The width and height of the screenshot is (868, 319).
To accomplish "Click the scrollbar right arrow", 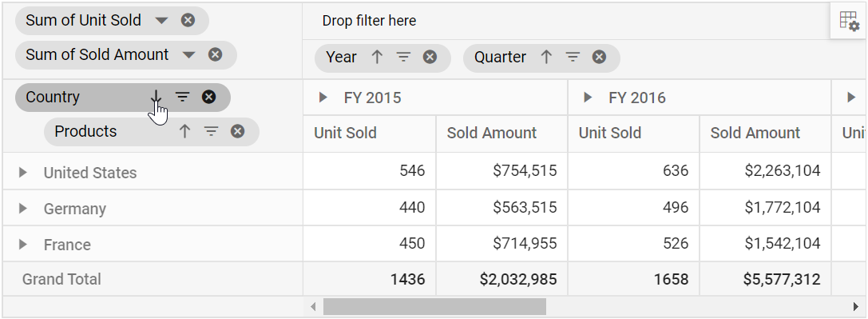I will 856,307.
